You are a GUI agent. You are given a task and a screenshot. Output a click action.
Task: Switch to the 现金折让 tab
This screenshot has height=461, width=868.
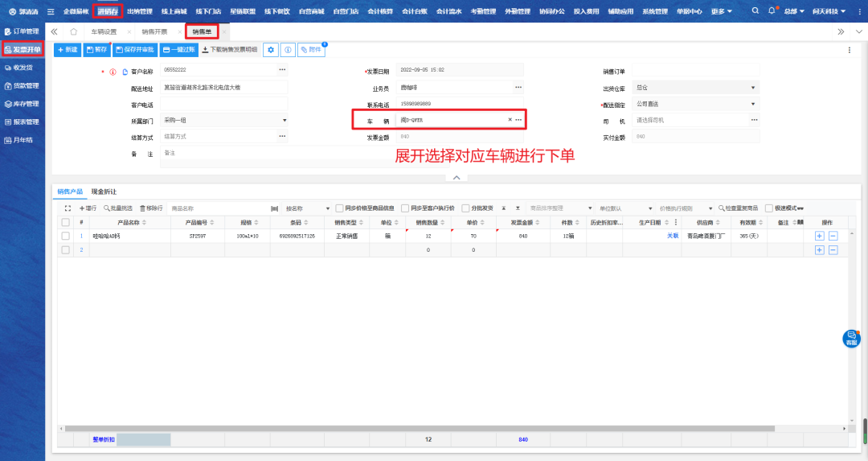(104, 191)
